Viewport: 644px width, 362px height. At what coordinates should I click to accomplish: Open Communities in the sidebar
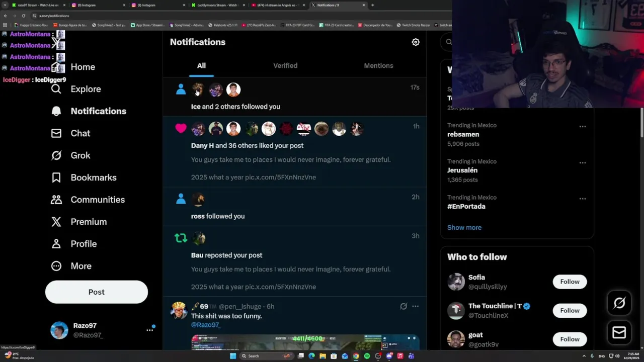(88, 200)
